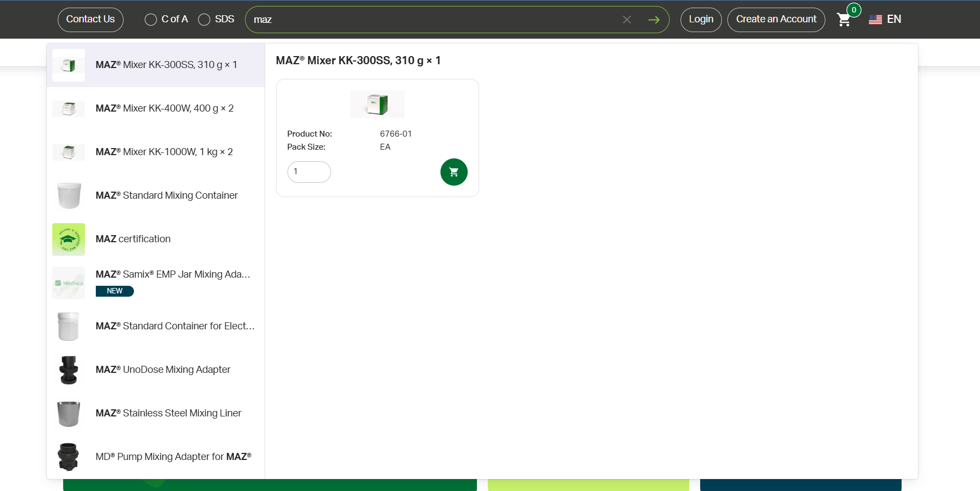The image size is (980, 491).
Task: Click the KK-1000W mixer thumbnail image
Action: 69,152
